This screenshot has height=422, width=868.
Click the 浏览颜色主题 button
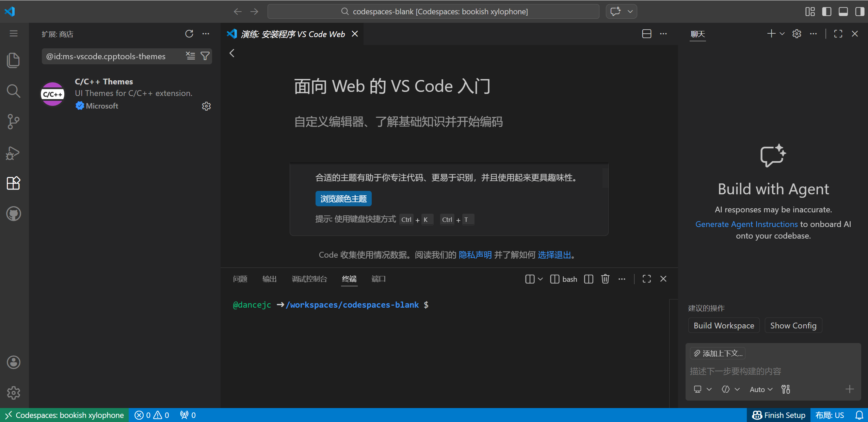point(343,199)
